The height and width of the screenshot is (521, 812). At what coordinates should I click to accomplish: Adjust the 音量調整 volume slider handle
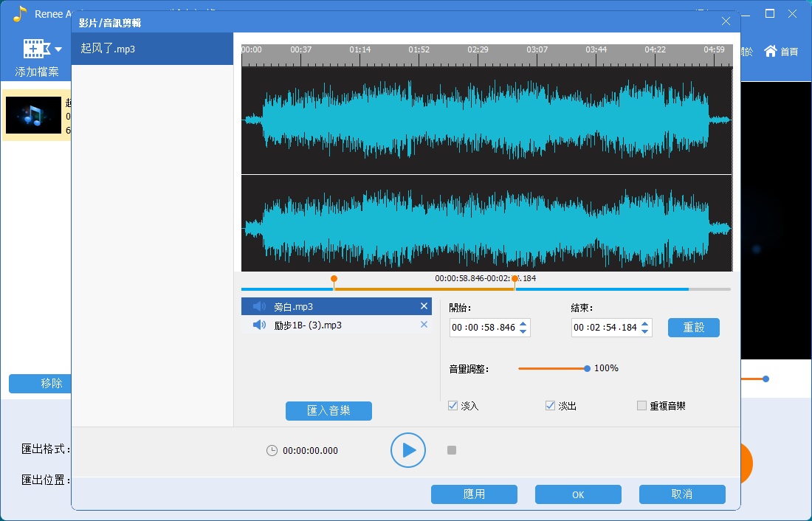tap(587, 368)
